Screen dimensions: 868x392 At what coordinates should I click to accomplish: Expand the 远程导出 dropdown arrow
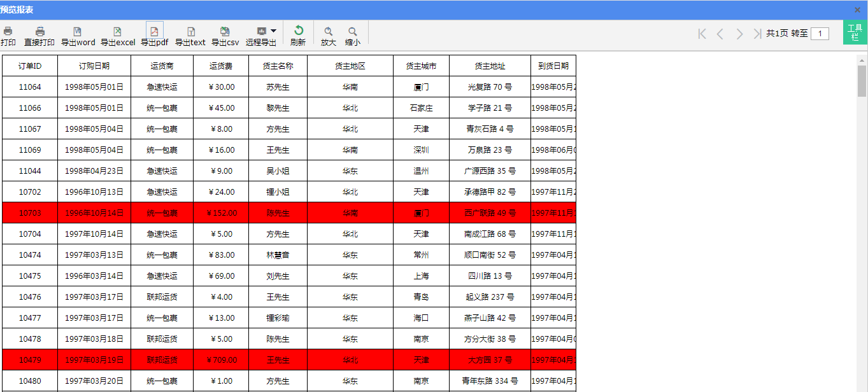click(273, 31)
